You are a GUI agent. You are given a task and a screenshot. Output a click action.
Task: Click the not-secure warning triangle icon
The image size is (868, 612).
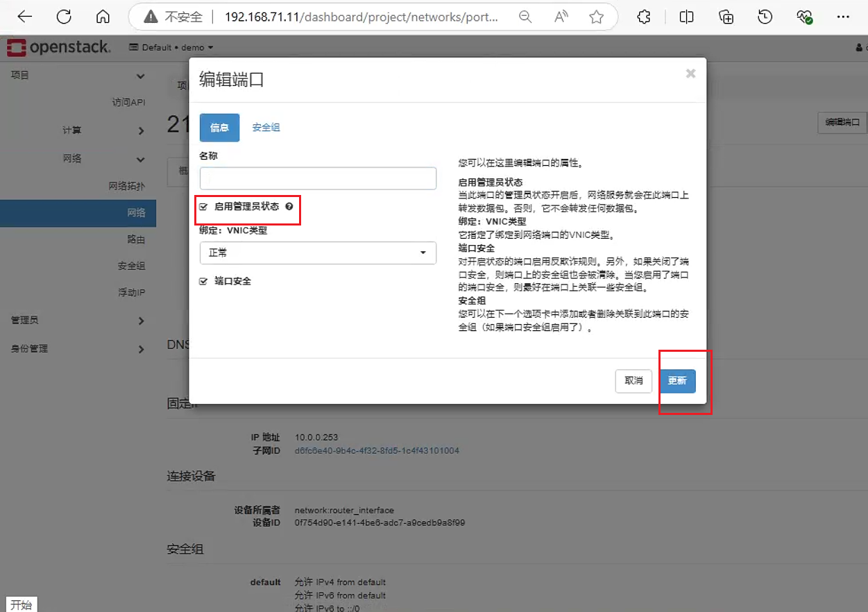click(x=150, y=17)
